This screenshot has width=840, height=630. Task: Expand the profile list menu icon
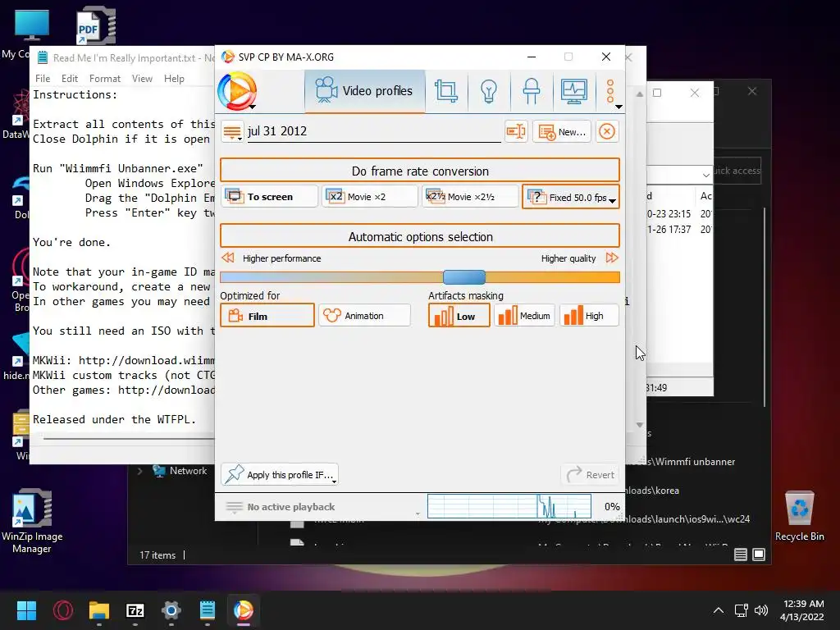pos(232,132)
